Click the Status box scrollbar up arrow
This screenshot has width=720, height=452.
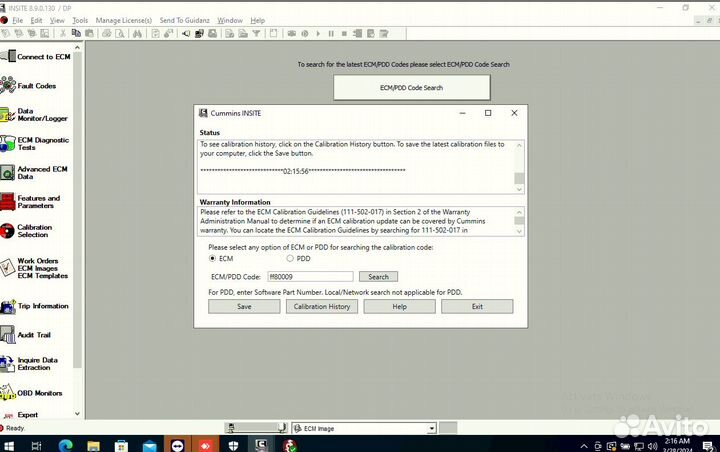click(x=519, y=145)
